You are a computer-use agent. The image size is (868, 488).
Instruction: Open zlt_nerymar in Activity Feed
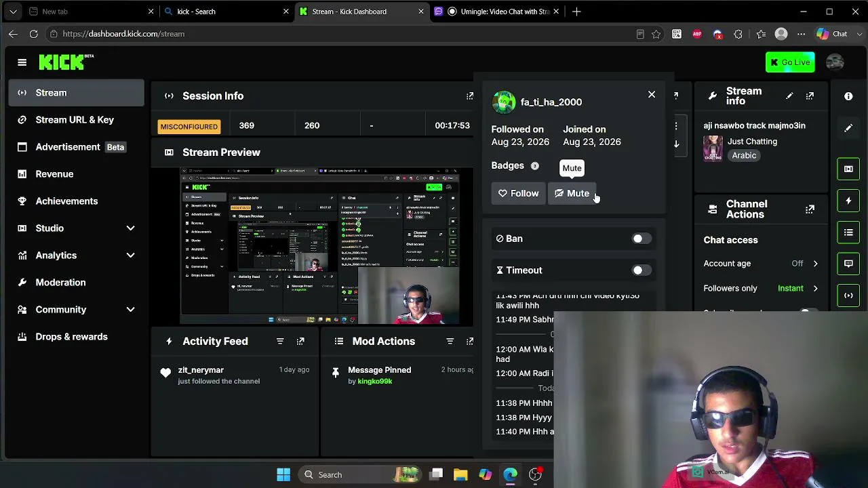tap(201, 370)
